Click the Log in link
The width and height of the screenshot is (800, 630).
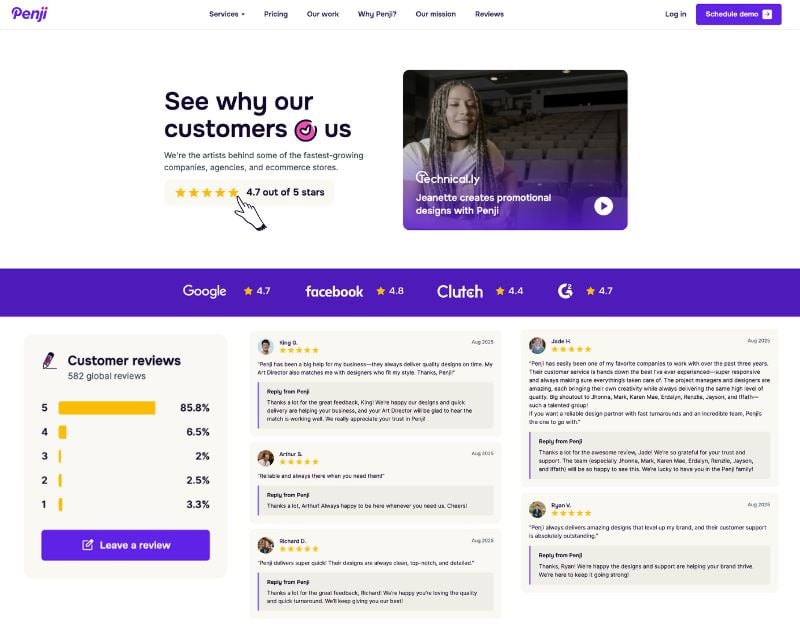click(x=674, y=14)
